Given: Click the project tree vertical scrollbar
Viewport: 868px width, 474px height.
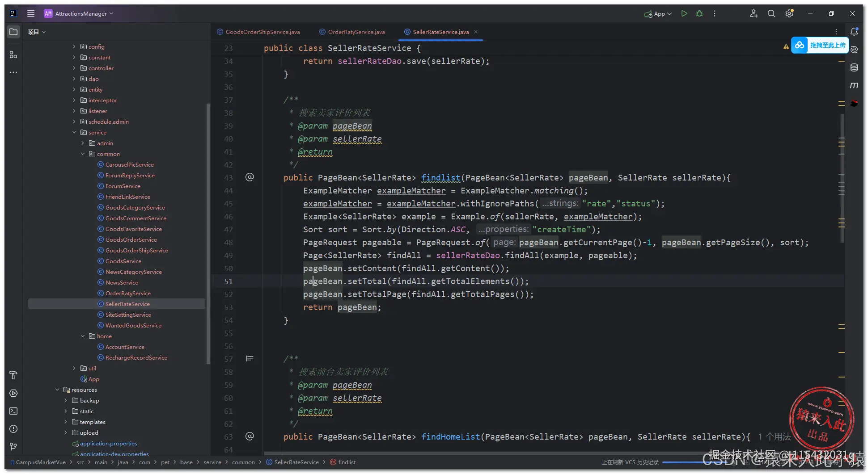Looking at the screenshot, I should pos(208,234).
